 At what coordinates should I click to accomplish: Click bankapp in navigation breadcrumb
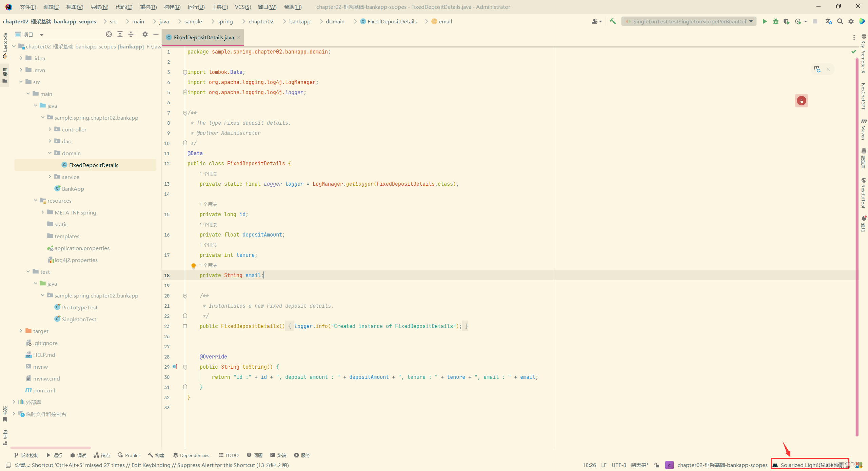300,21
